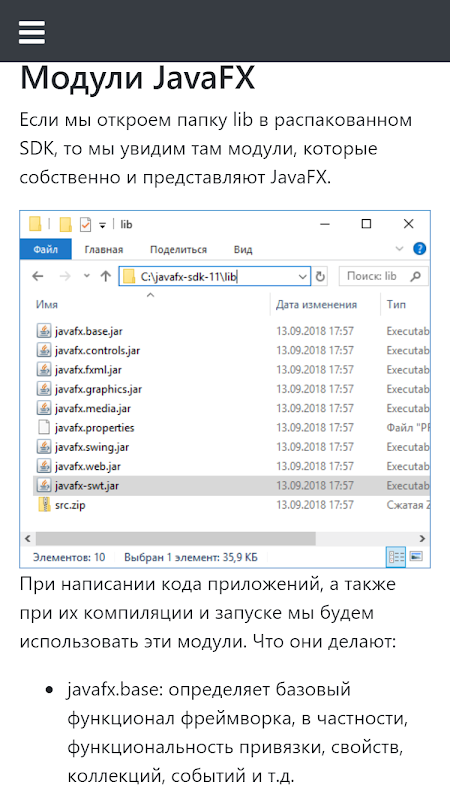Click the modified date of javafx.base.jar
The image size is (450, 800).
tap(315, 331)
